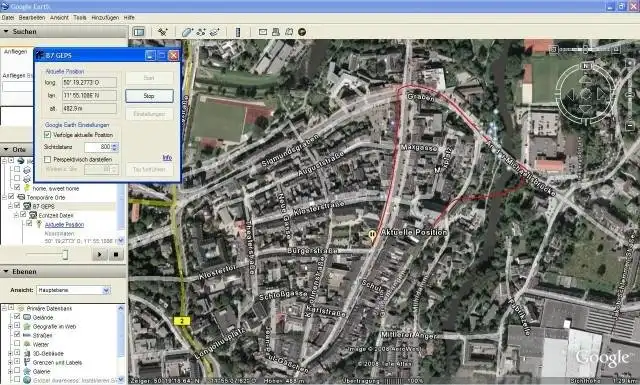
Task: Open the Bearbeiten menu
Action: point(31,18)
